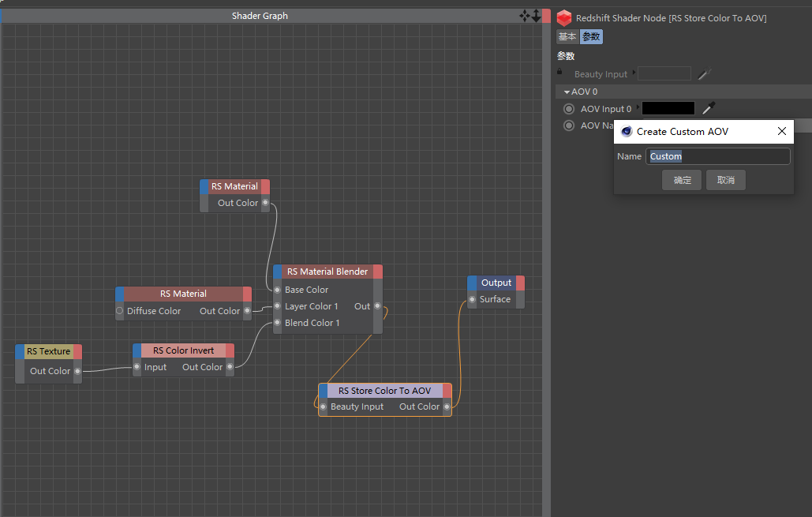Select the RS Texture node title
This screenshot has width=812, height=517.
[48, 351]
